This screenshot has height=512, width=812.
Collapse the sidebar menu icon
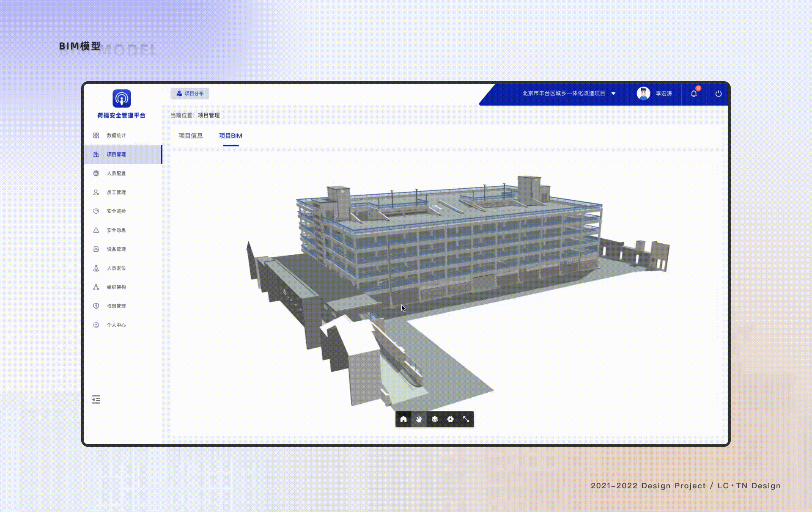pyautogui.click(x=96, y=399)
